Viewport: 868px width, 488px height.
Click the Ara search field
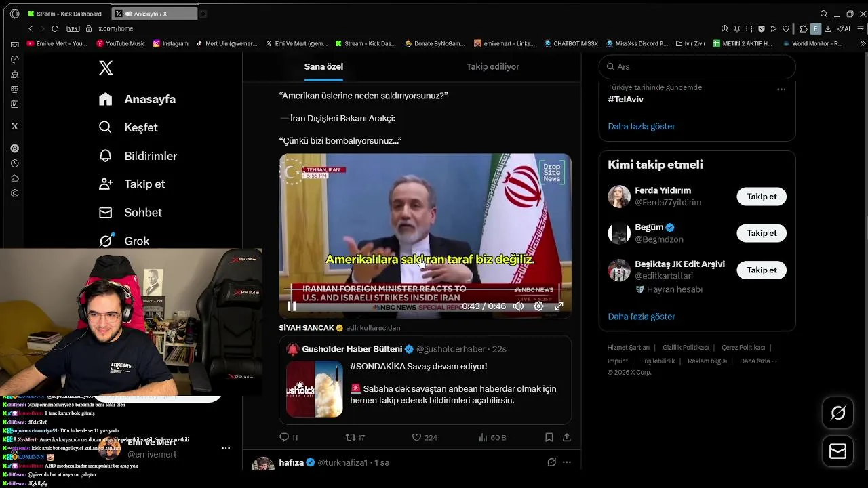point(697,66)
